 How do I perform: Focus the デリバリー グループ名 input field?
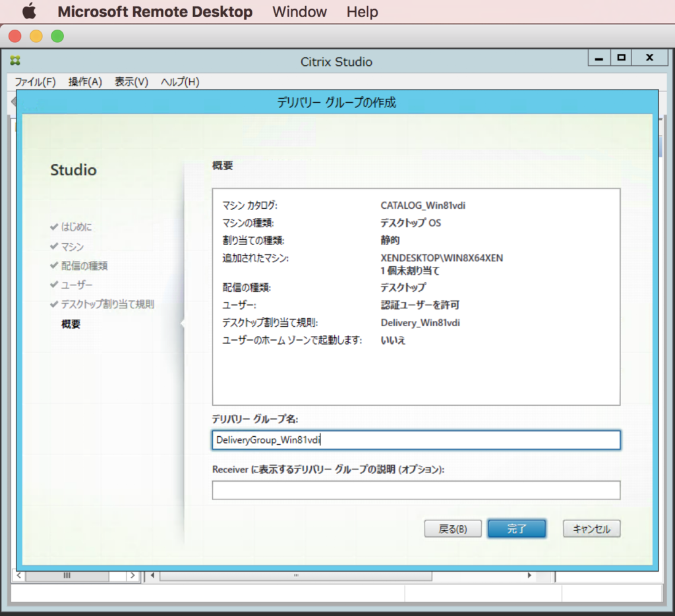tap(417, 440)
